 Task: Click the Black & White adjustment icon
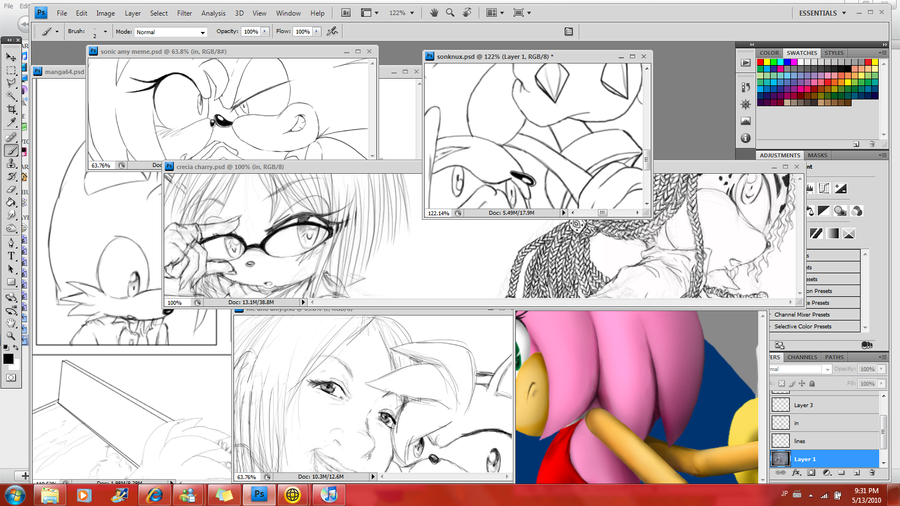pos(824,211)
